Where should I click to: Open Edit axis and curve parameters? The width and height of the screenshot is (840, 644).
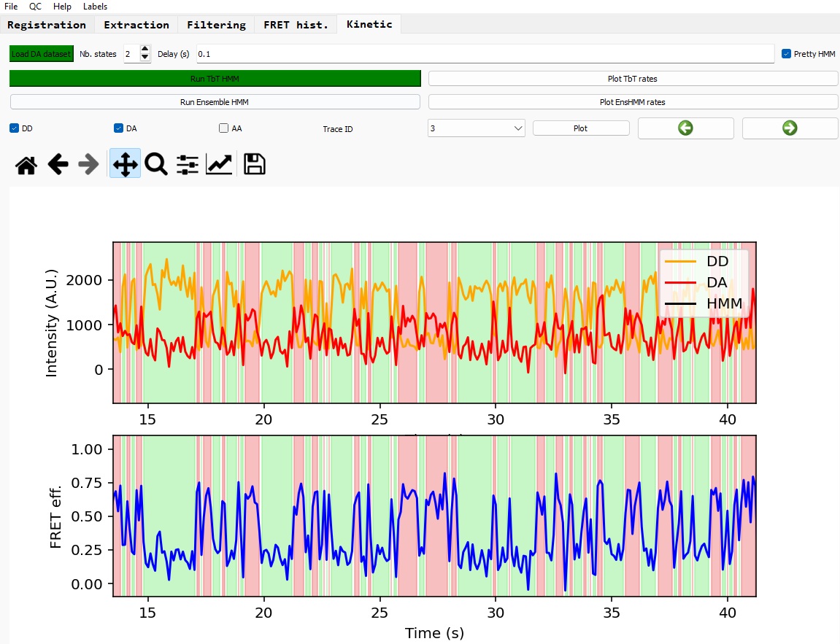(x=218, y=164)
